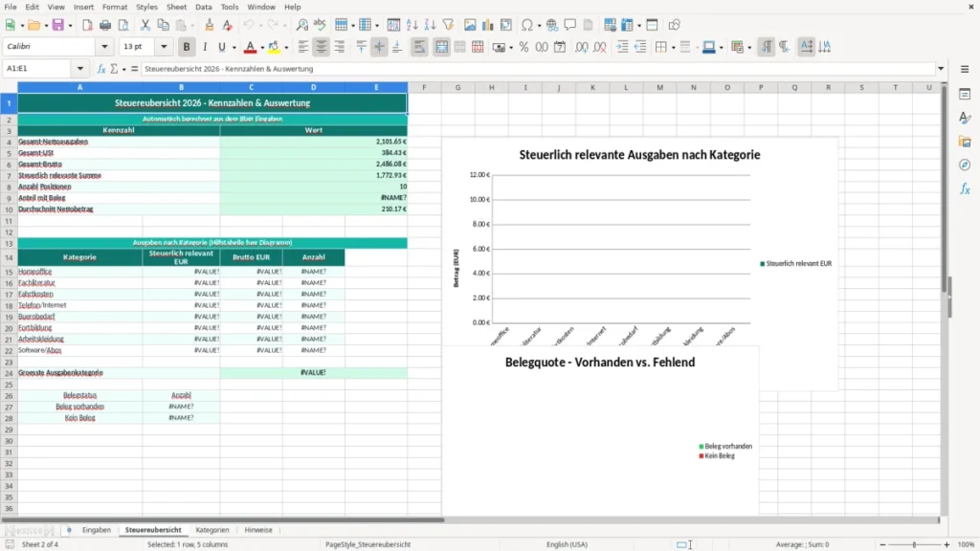The width and height of the screenshot is (980, 551).
Task: Expand the Font Size dropdown arrow
Action: click(x=164, y=46)
